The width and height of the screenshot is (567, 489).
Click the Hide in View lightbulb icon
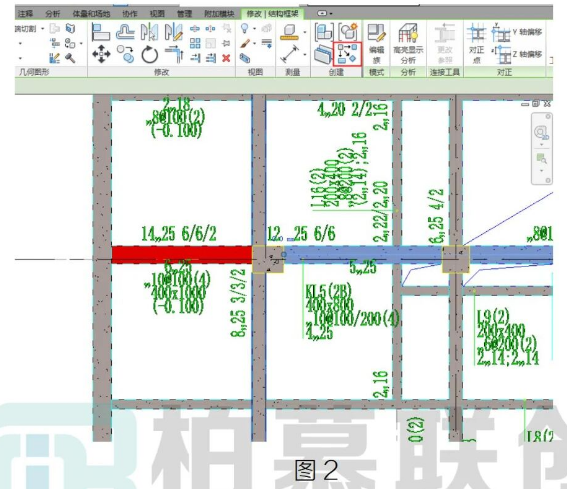(x=245, y=28)
